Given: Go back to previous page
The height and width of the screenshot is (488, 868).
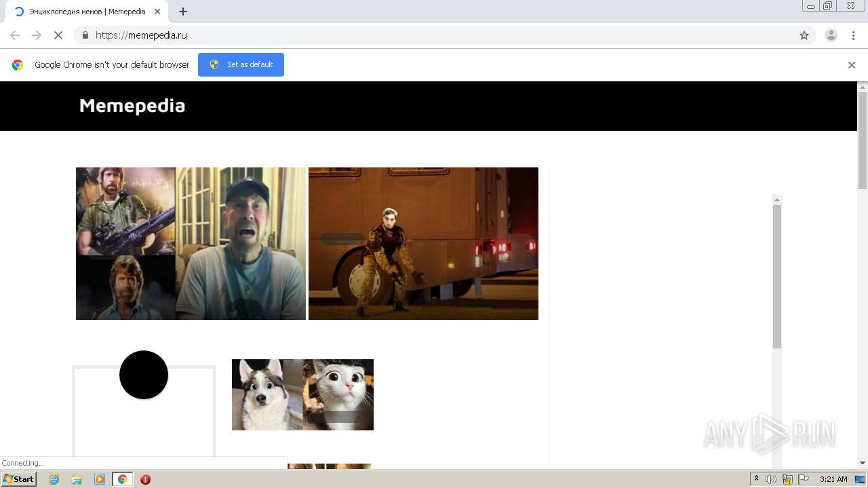Looking at the screenshot, I should 15,35.
